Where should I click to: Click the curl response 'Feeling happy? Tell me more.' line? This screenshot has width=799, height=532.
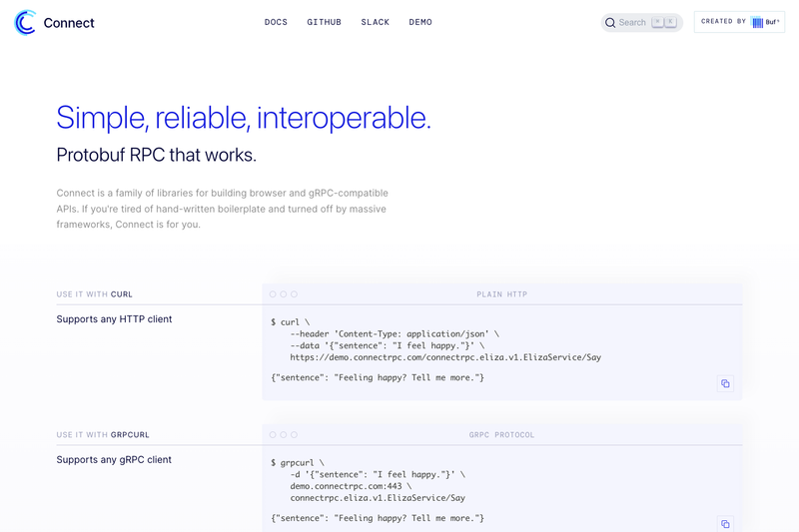(378, 377)
